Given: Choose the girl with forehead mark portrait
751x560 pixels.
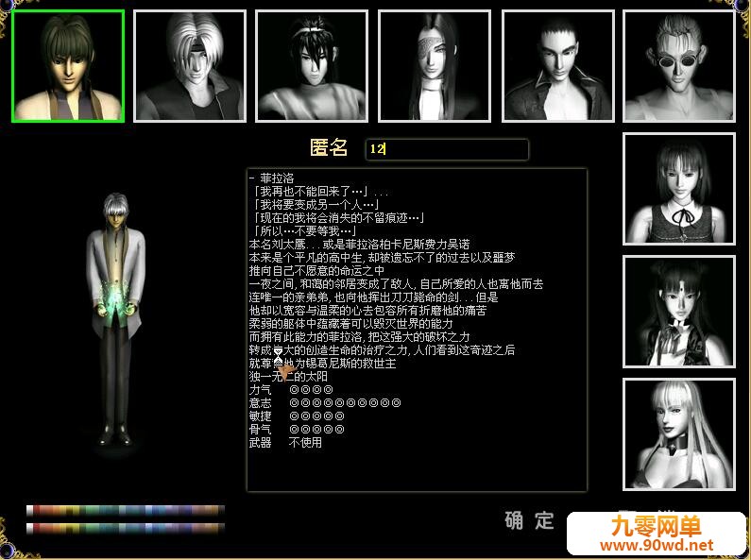Looking at the screenshot, I should (x=679, y=312).
